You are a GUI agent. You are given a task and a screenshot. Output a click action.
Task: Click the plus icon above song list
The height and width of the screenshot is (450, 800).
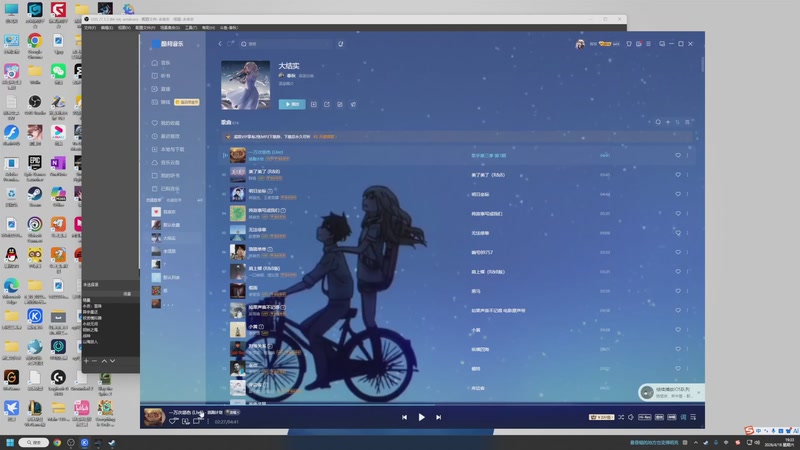[x=668, y=122]
